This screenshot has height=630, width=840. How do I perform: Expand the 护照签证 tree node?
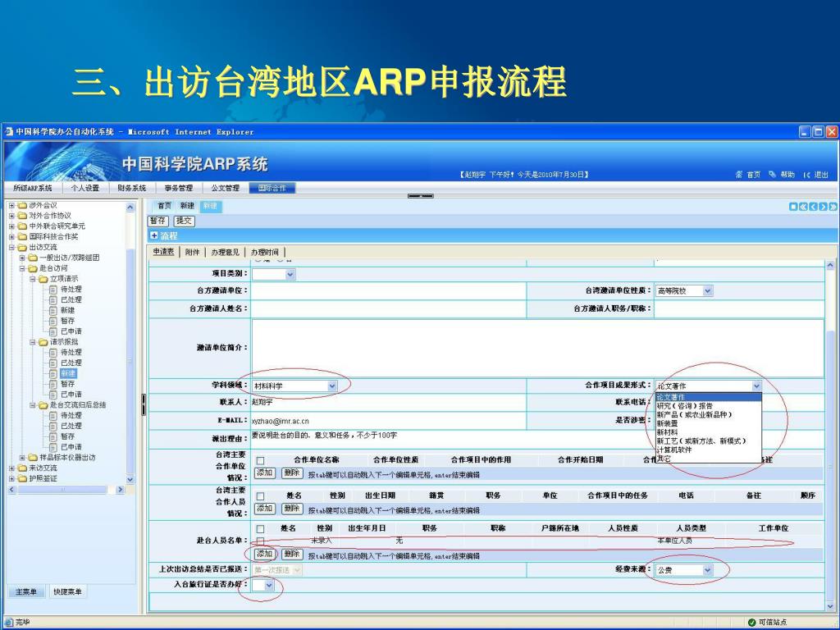[11, 478]
